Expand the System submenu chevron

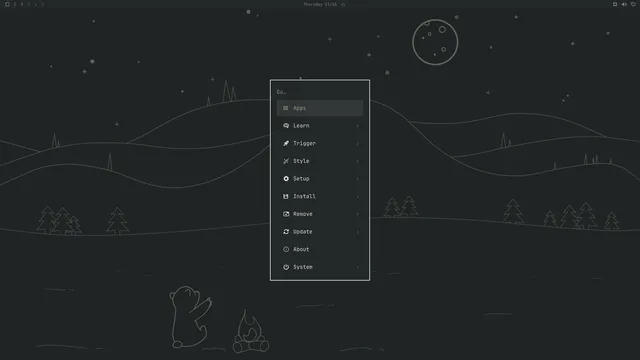click(358, 267)
